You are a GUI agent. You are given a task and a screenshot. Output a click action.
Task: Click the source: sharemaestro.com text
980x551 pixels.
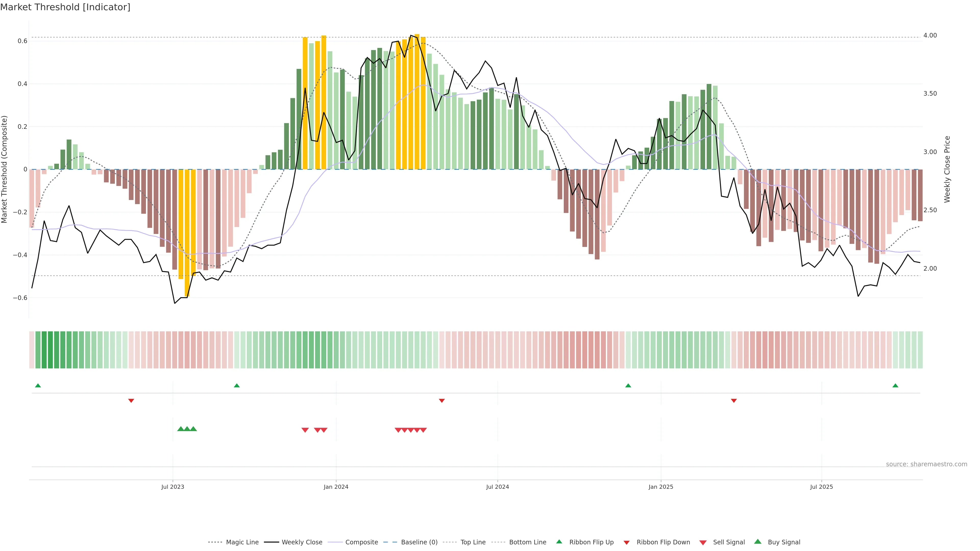point(926,464)
